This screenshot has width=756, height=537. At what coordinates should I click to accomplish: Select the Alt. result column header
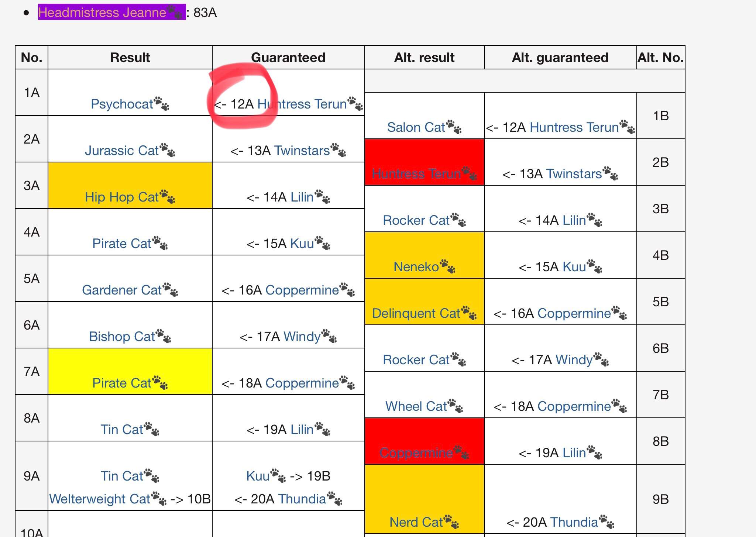tap(425, 58)
